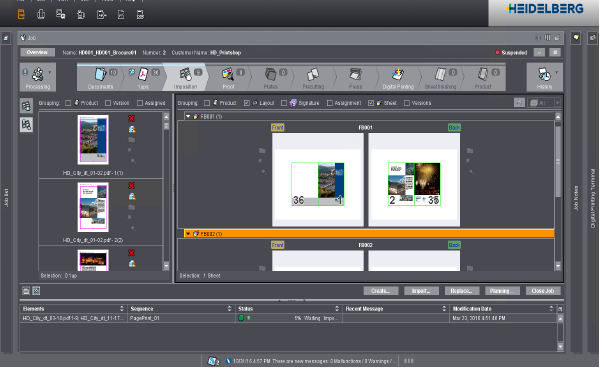The image size is (604, 370).
Task: Sort by Status column header
Action: pos(289,309)
